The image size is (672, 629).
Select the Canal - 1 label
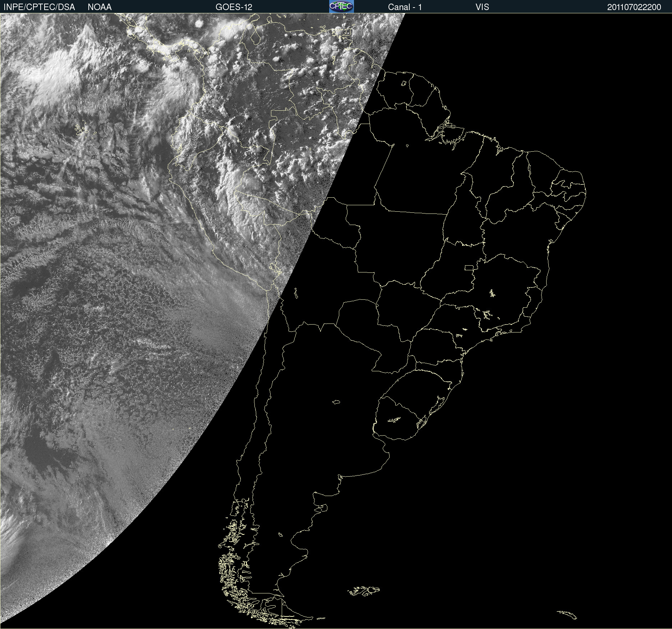(x=405, y=7)
